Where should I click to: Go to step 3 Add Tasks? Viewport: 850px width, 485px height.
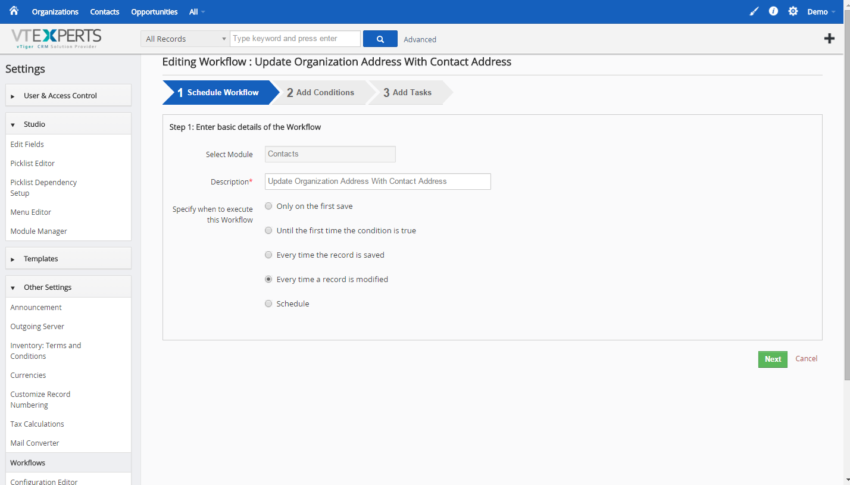pos(408,93)
